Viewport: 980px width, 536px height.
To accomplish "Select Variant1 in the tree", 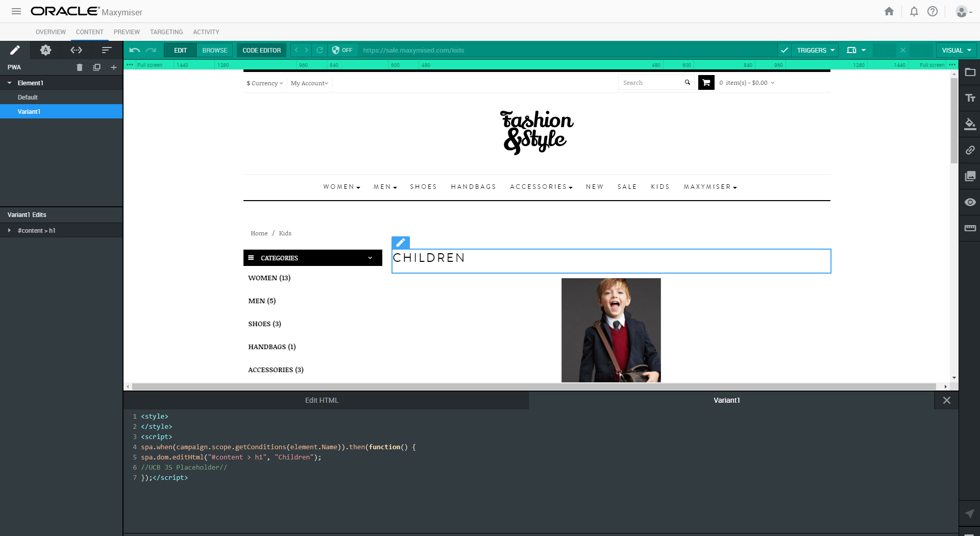I will coord(61,111).
